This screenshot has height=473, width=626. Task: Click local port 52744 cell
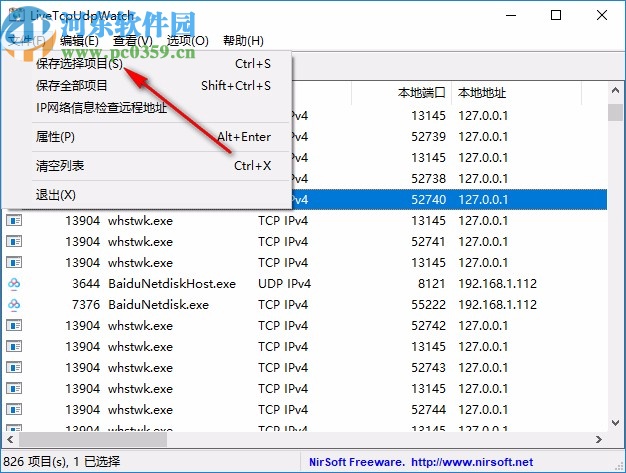428,410
